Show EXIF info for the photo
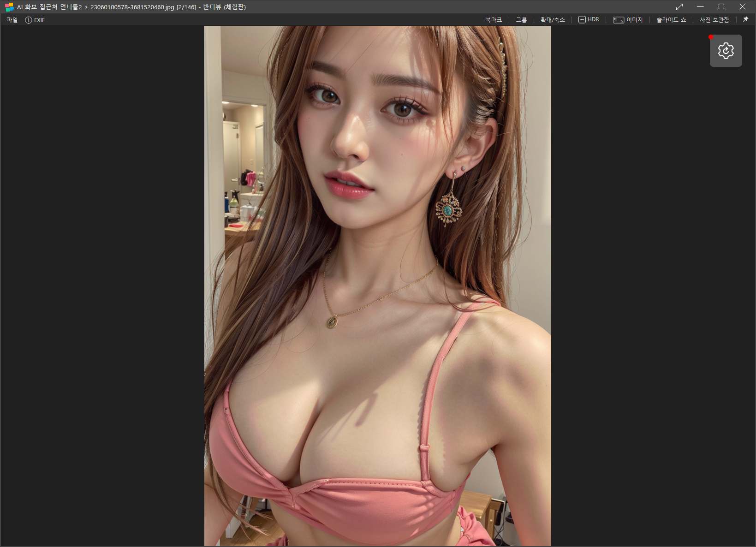The image size is (756, 547). pyautogui.click(x=35, y=20)
